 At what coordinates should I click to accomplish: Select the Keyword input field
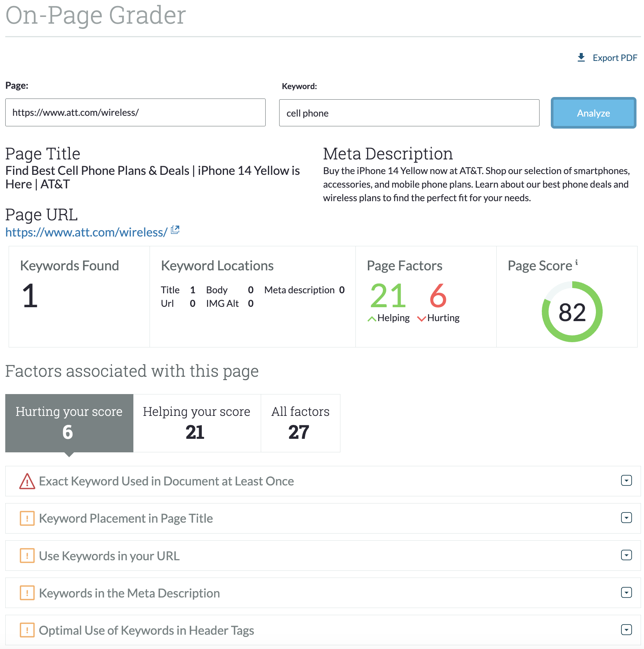click(409, 113)
